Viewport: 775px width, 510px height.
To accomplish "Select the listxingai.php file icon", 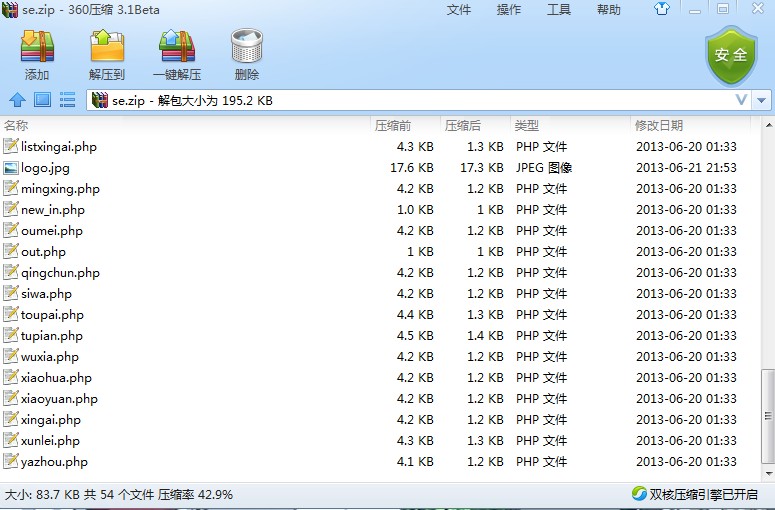I will point(11,147).
